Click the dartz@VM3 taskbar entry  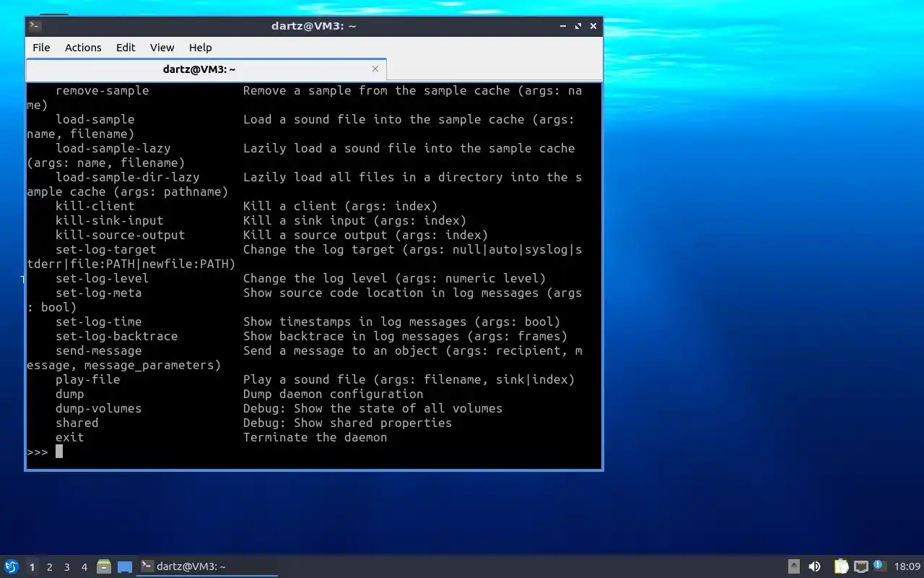click(208, 566)
